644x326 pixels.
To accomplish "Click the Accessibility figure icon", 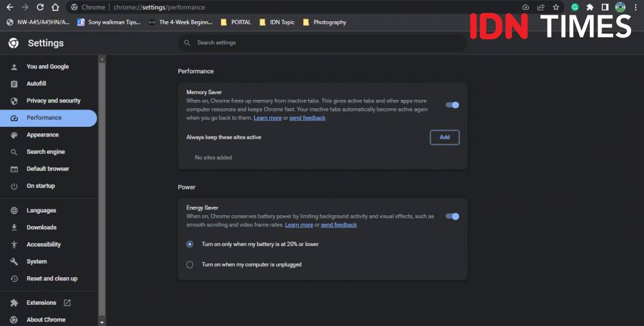I will (14, 245).
